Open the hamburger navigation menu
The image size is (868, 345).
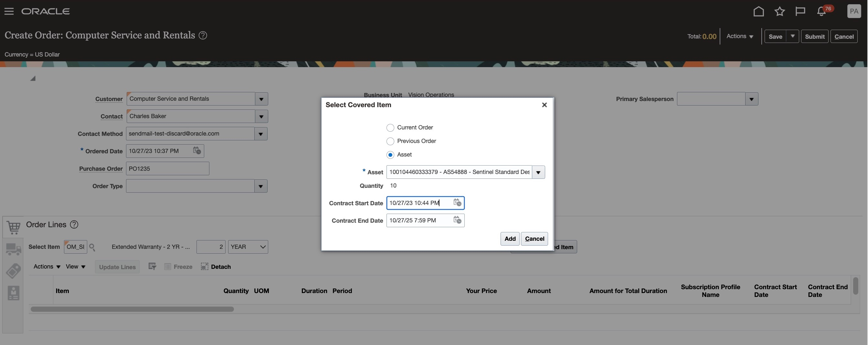coord(9,11)
